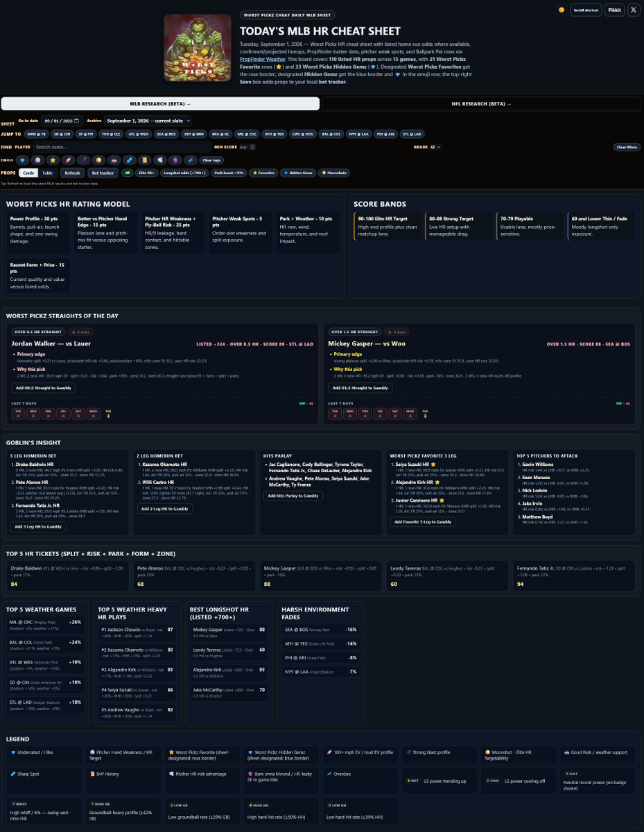This screenshot has height=832, width=644.
Task: Click Refresh to load latest results
Action: [x=72, y=173]
